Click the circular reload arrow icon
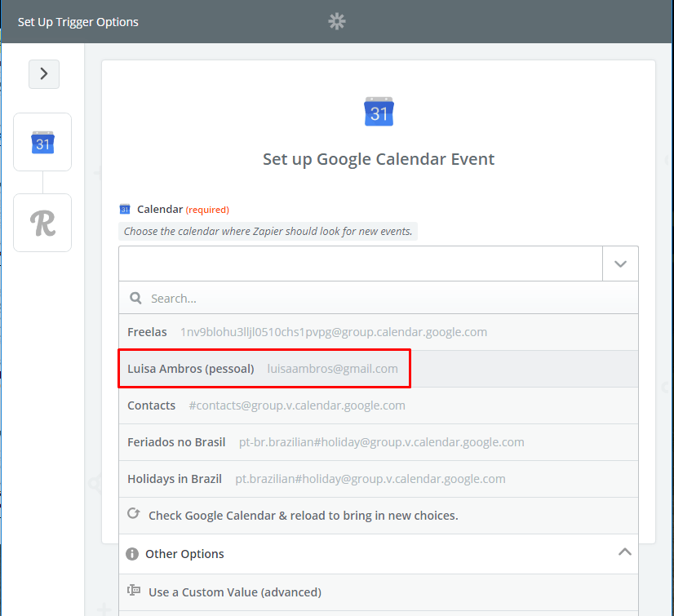Image resolution: width=674 pixels, height=616 pixels. (x=135, y=515)
